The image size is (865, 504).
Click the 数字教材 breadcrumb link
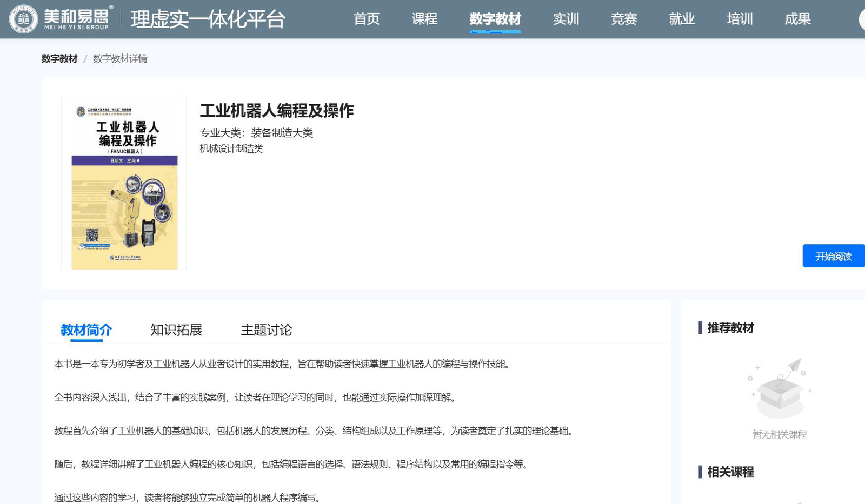point(59,58)
